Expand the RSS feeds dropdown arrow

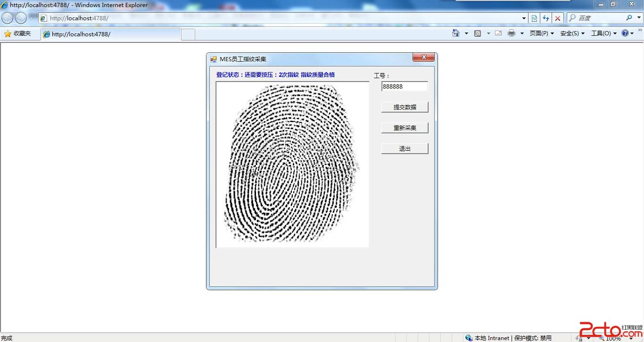[488, 33]
